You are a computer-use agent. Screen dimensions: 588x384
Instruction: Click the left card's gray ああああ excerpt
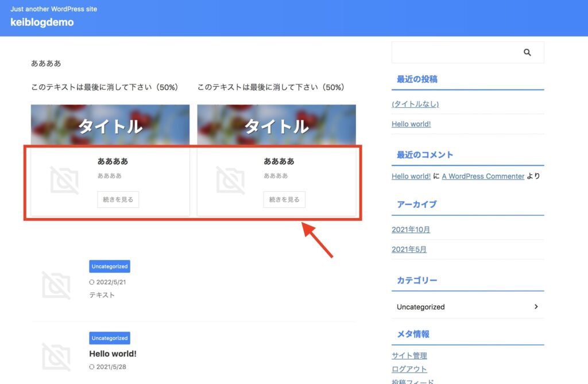[110, 176]
